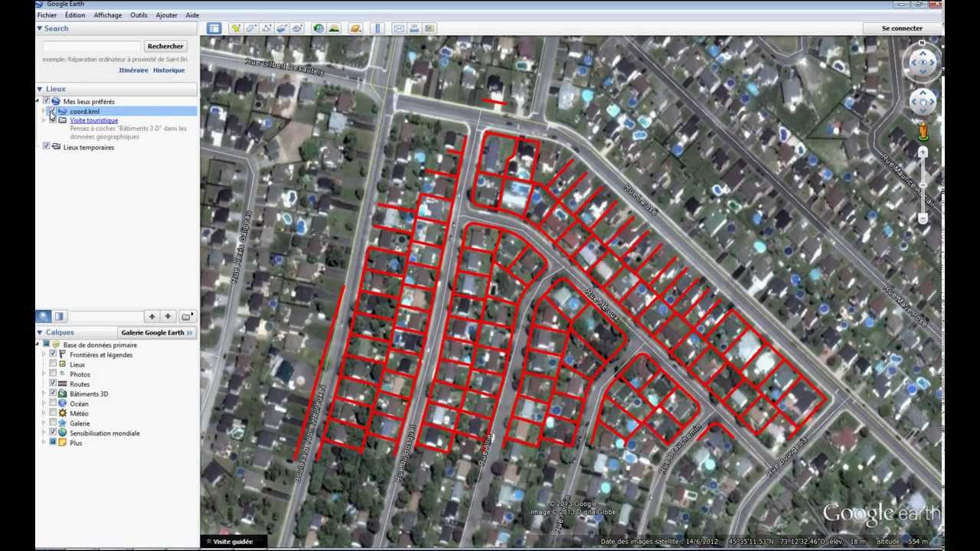Click the View in Google Maps icon
Screen dimensions: 980x551
tap(430, 28)
